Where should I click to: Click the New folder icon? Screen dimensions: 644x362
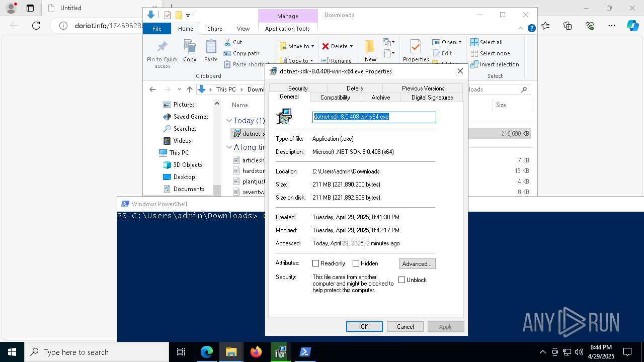coord(370,47)
